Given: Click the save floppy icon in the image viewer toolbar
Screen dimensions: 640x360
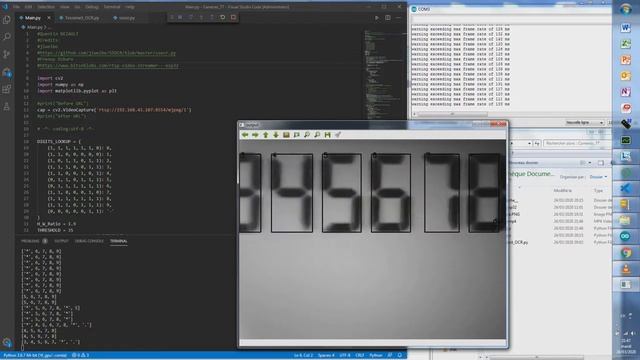Looking at the screenshot, I should [327, 135].
